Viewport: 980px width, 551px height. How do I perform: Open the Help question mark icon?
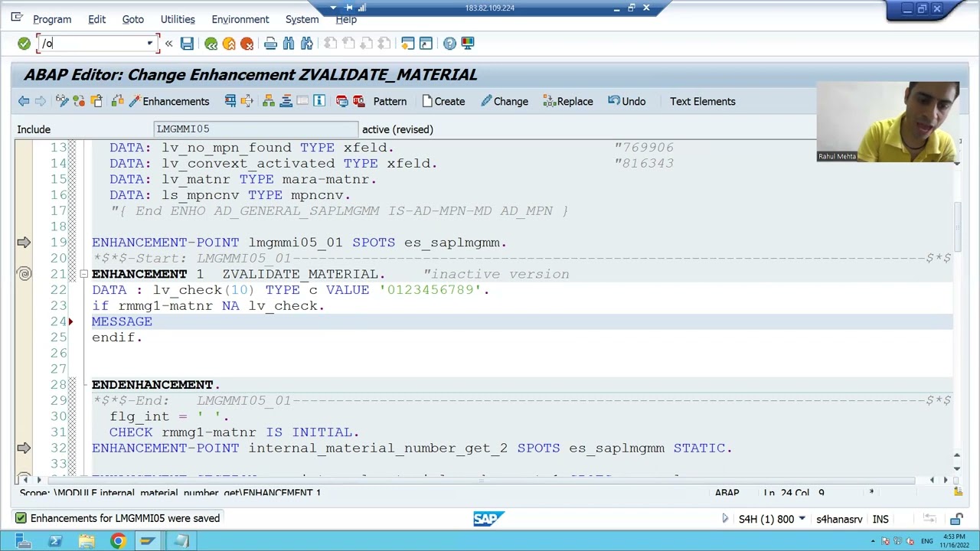point(449,44)
